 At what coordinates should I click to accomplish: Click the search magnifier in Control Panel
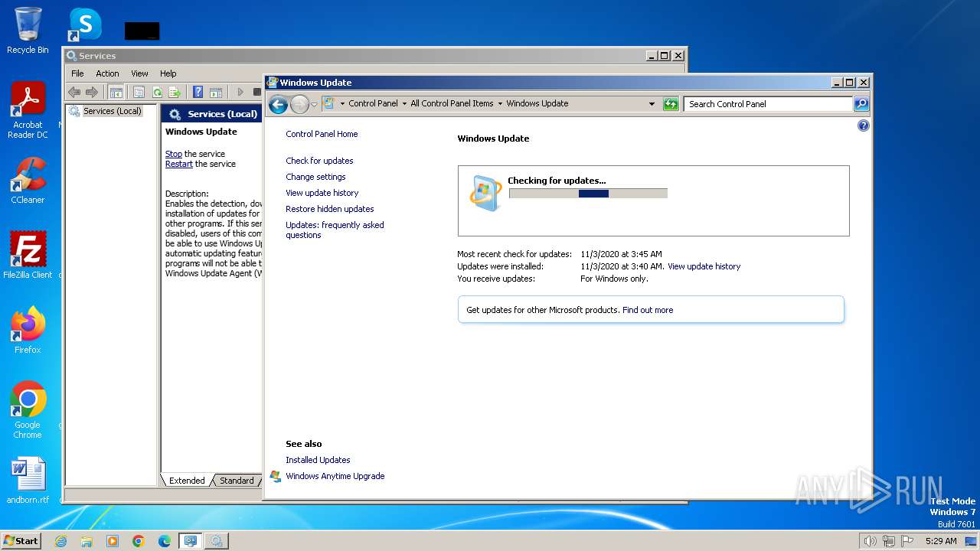(x=861, y=104)
